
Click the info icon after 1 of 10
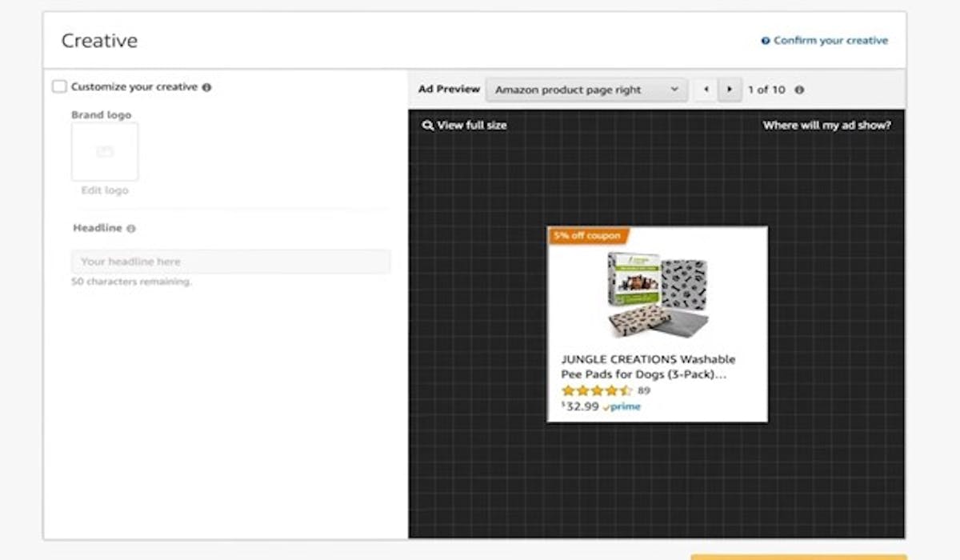point(799,90)
